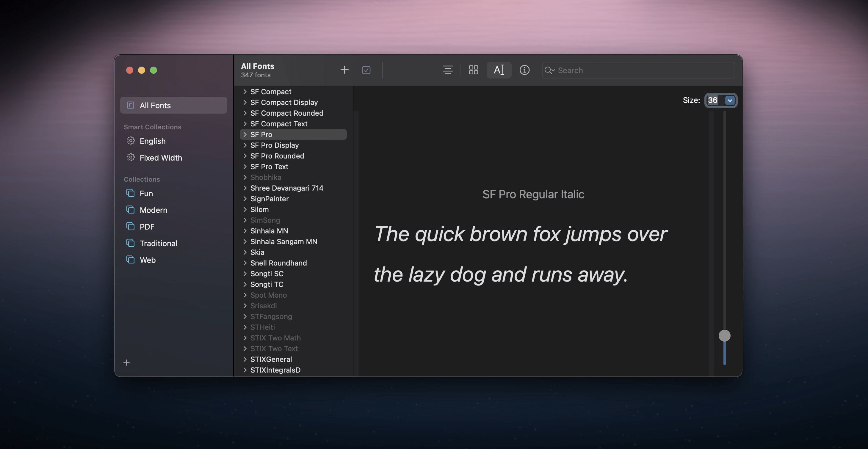Click the font validation checkbox icon

click(366, 70)
